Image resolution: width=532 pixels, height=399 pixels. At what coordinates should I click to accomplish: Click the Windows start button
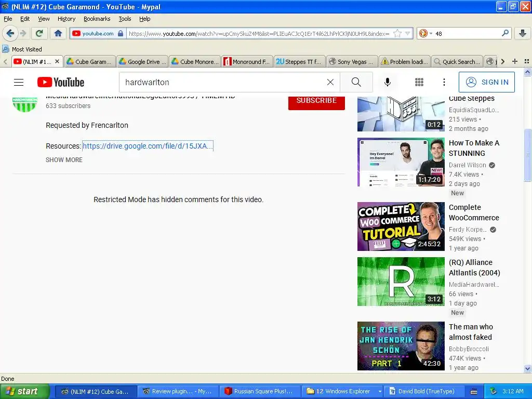coord(25,391)
